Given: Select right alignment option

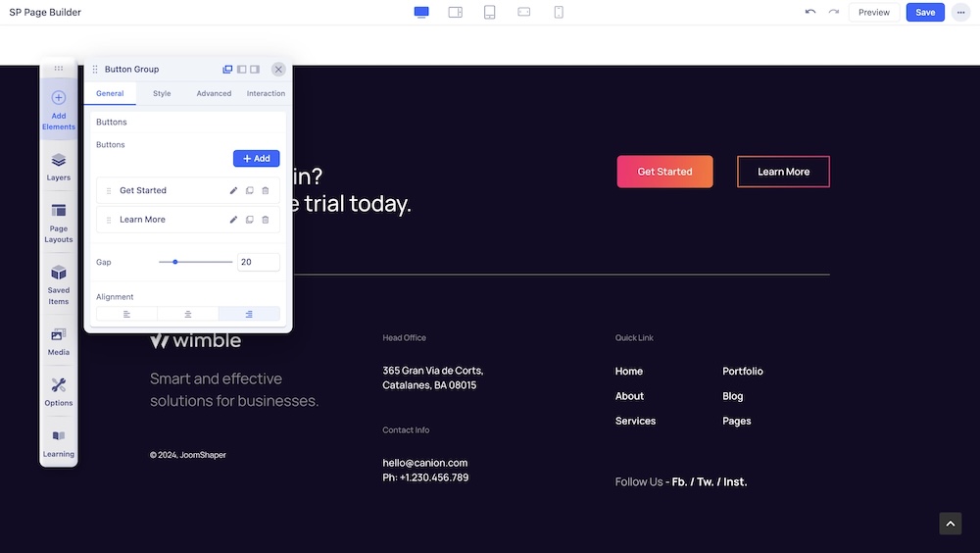Looking at the screenshot, I should 249,314.
